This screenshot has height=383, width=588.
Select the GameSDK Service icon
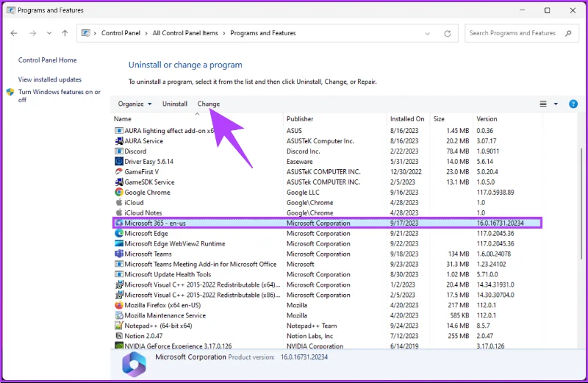tap(119, 182)
